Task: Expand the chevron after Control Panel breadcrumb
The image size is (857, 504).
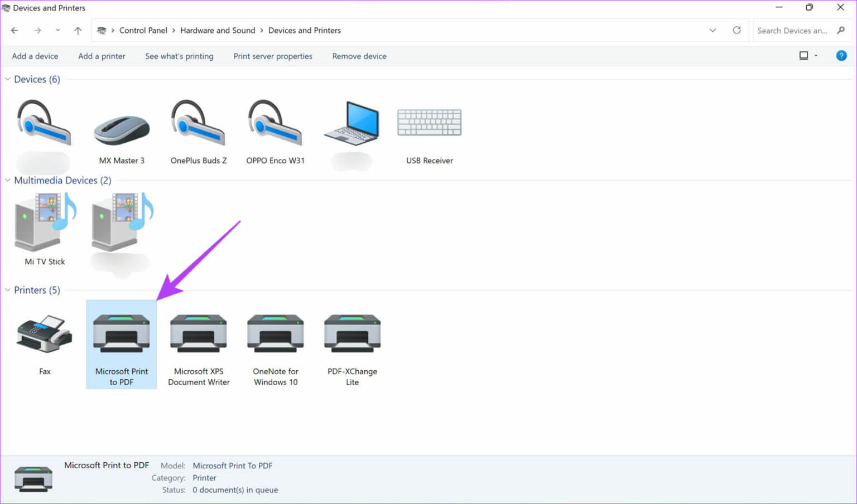Action: (174, 30)
